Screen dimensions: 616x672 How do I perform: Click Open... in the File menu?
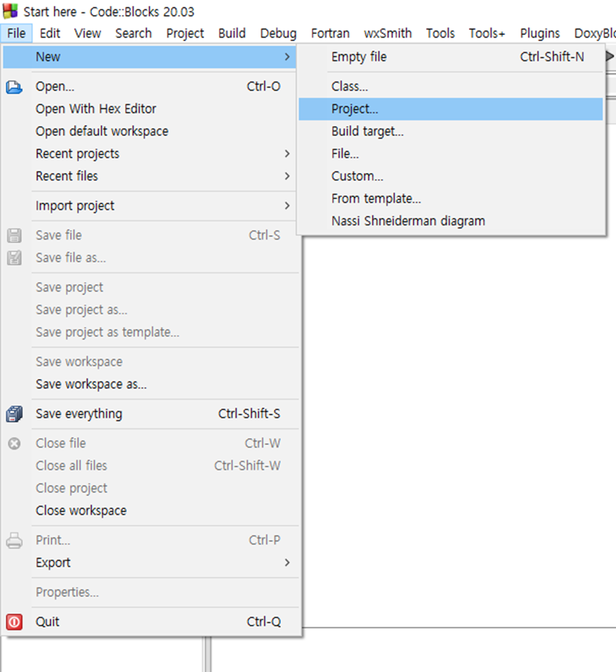[x=150, y=86]
